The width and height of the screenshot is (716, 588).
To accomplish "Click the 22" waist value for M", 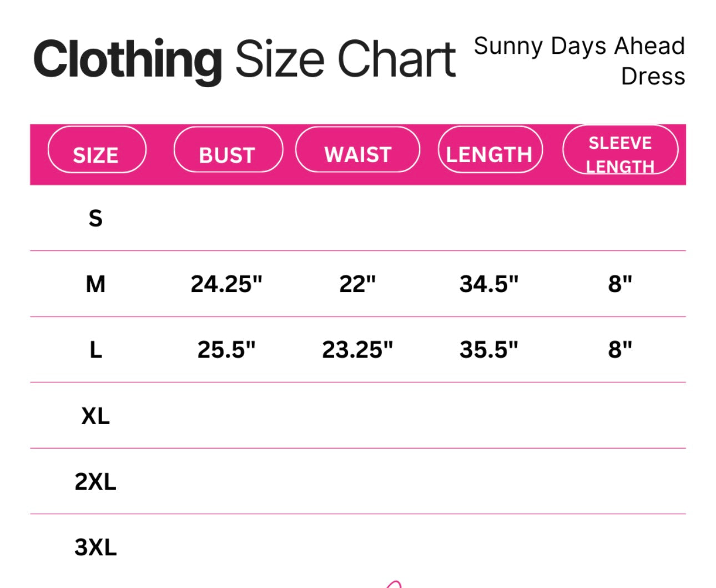I will (x=357, y=284).
